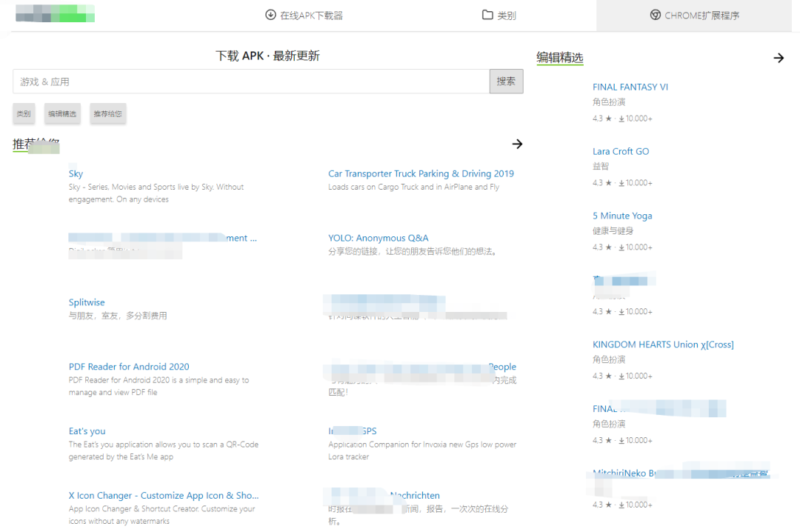Open the CHROME扩展程序 tab
The width and height of the screenshot is (800, 532).
(697, 16)
